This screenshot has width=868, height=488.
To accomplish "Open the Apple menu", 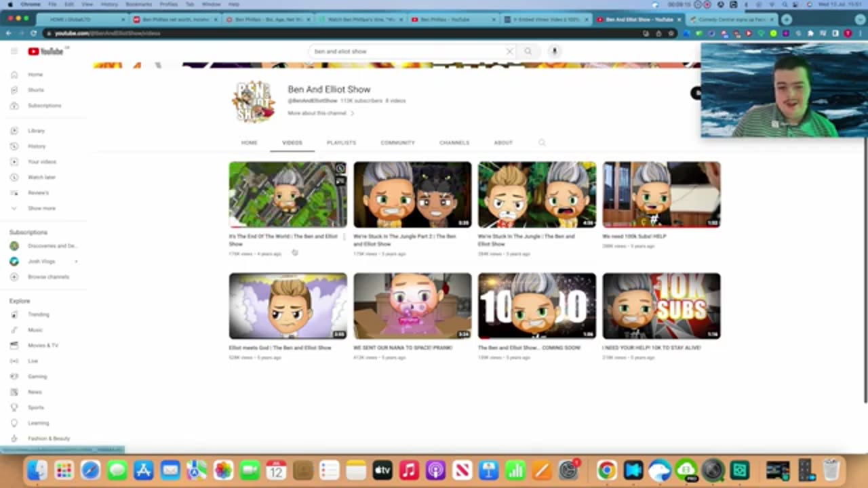I will (x=9, y=4).
